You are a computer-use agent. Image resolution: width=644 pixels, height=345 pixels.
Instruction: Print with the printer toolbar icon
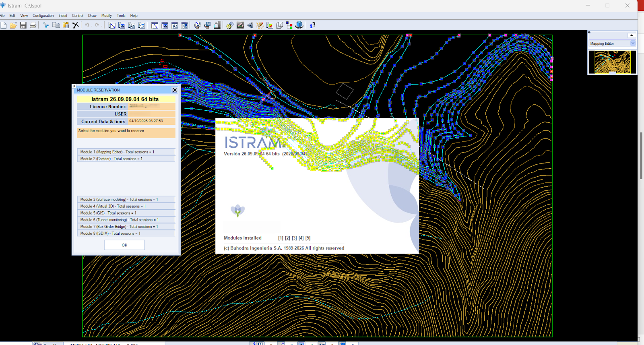(33, 25)
